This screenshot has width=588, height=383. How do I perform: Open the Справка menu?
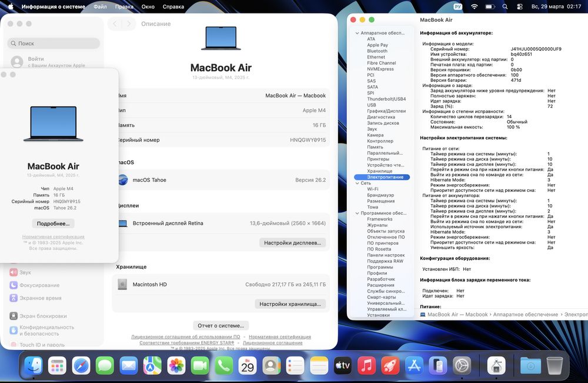click(173, 6)
